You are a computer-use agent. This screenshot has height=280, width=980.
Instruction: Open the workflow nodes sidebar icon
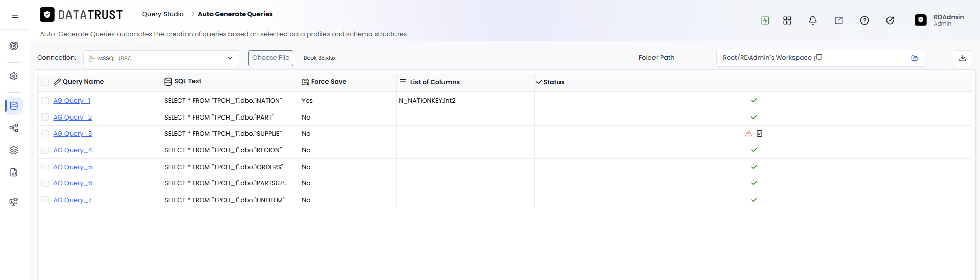(14, 128)
